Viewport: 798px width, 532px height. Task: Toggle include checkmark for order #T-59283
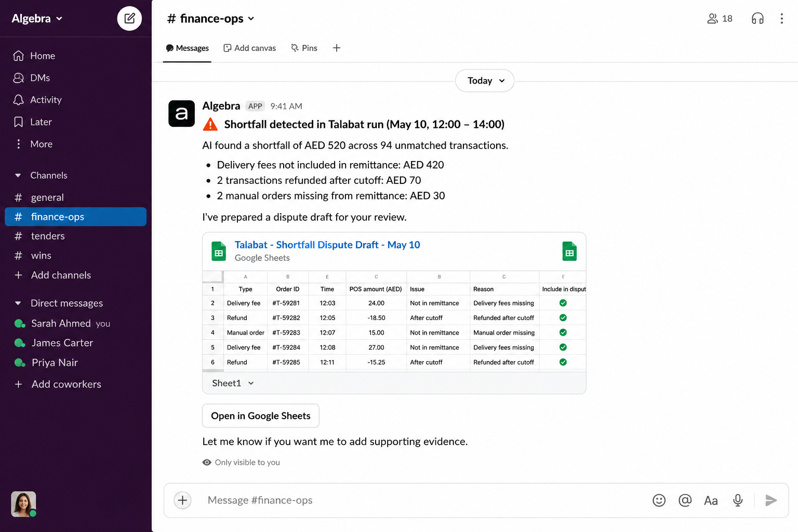pos(563,332)
